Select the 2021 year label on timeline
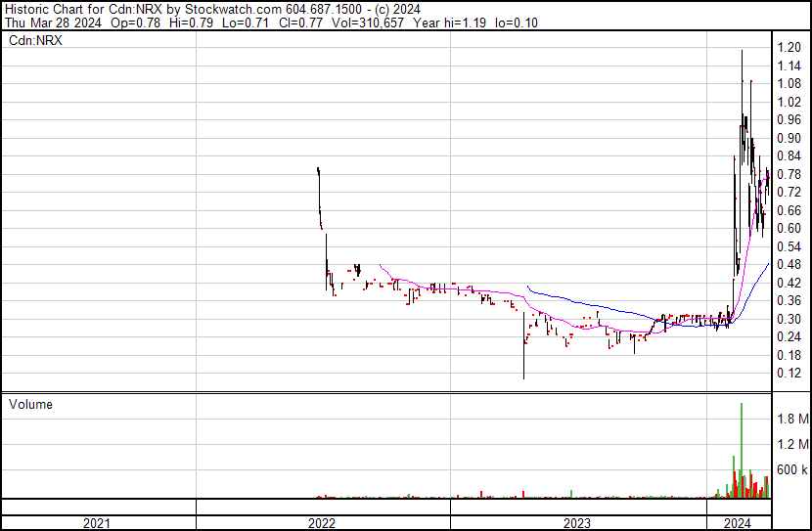The image size is (812, 531). point(97,523)
